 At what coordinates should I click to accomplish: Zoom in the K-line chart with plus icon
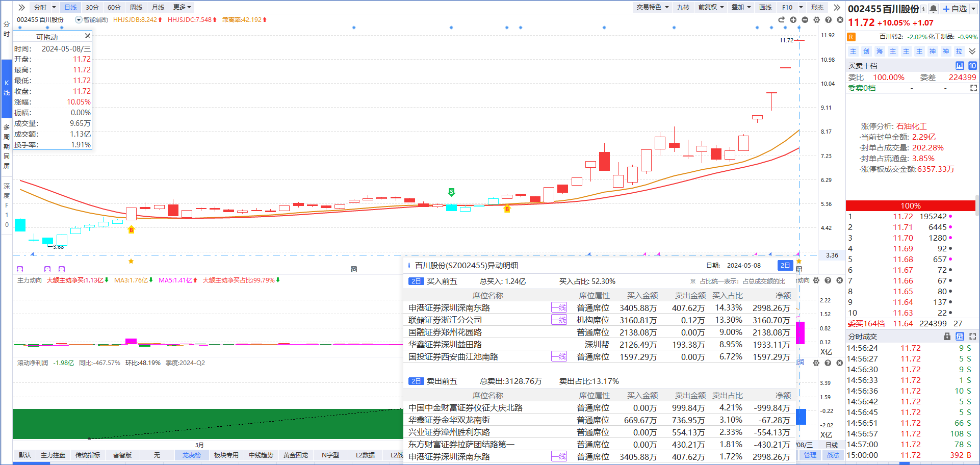tap(793, 20)
